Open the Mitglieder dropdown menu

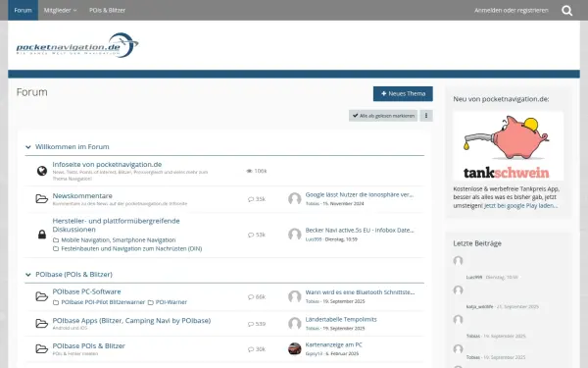[x=60, y=10]
